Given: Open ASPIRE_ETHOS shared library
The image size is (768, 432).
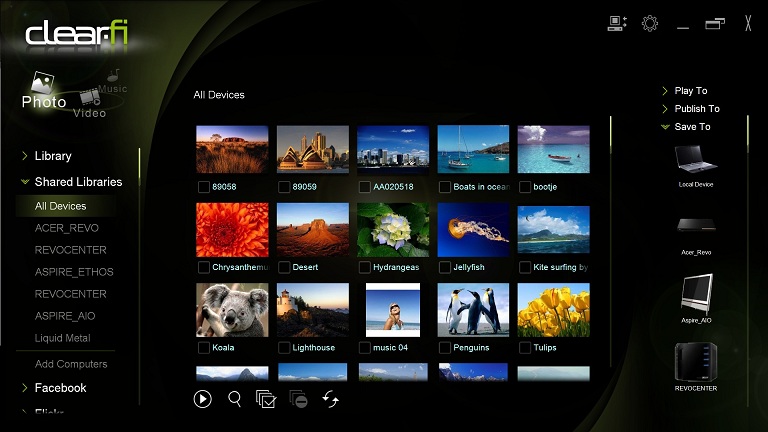Looking at the screenshot, I should click(x=74, y=272).
